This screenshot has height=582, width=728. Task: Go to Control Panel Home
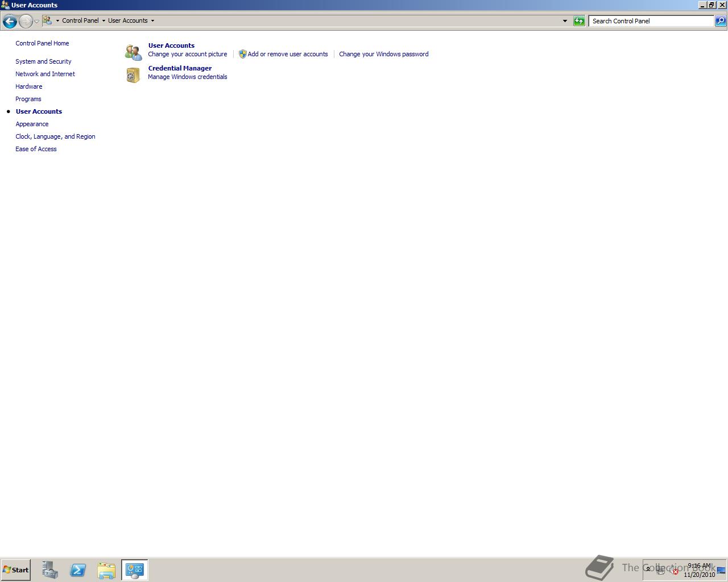point(42,43)
